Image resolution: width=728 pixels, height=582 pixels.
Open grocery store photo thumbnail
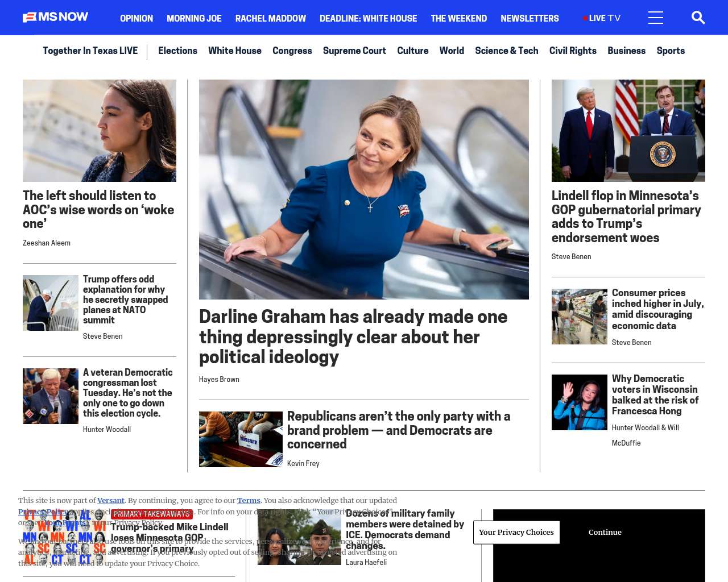[580, 317]
